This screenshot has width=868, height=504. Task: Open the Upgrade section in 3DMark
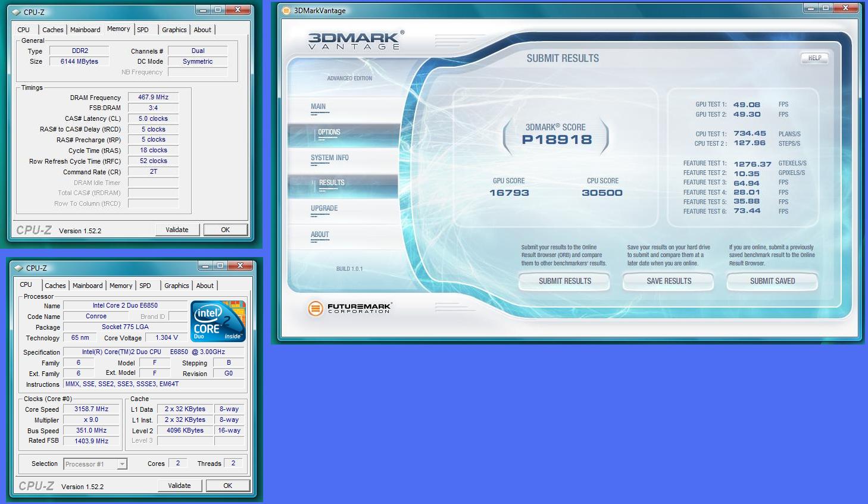point(324,208)
